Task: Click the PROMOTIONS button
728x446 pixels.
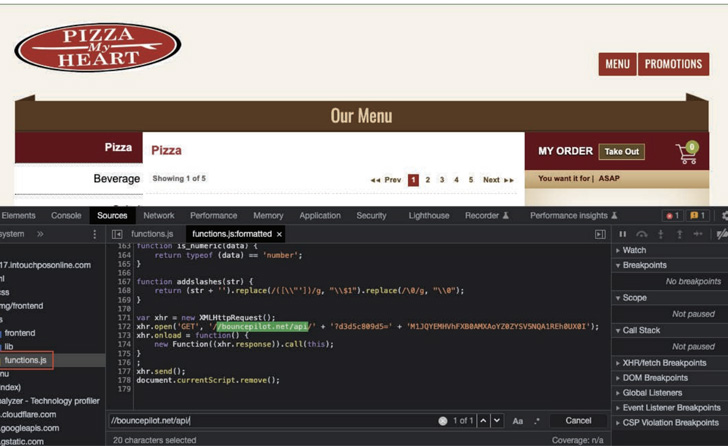Action: pyautogui.click(x=673, y=64)
